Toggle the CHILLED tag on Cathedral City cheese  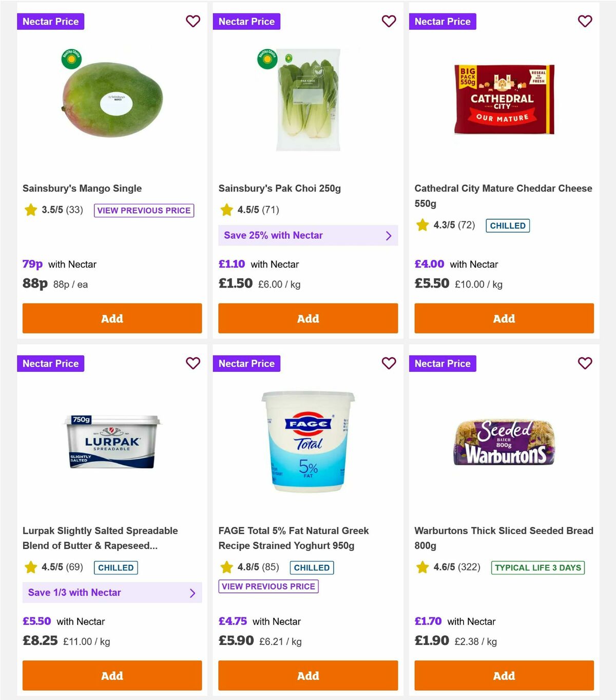click(508, 225)
